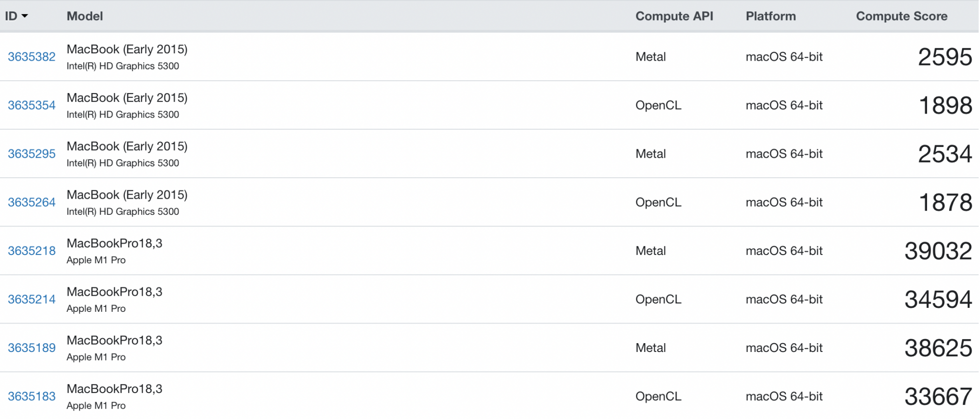Viewport: 980px width, 419px height.
Task: Open result link 3635218
Action: coord(32,251)
